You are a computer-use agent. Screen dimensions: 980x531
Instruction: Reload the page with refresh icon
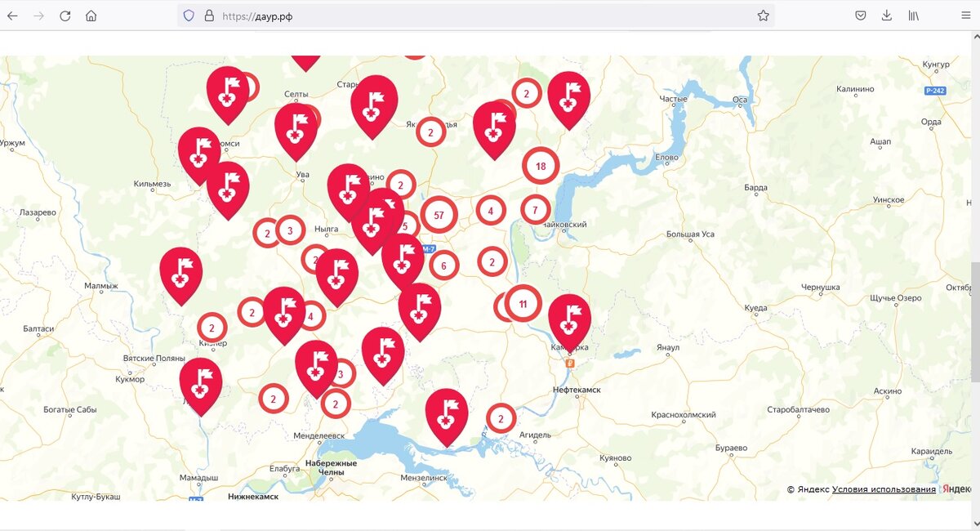[65, 16]
